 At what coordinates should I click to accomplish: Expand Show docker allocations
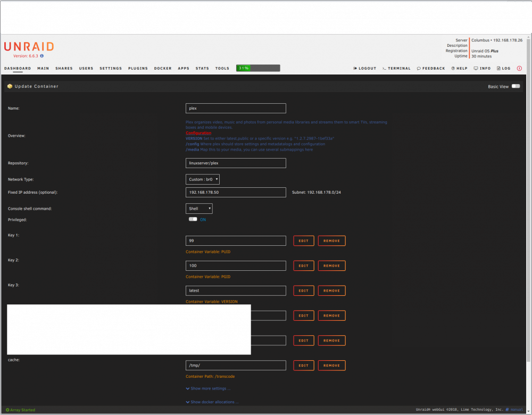212,402
